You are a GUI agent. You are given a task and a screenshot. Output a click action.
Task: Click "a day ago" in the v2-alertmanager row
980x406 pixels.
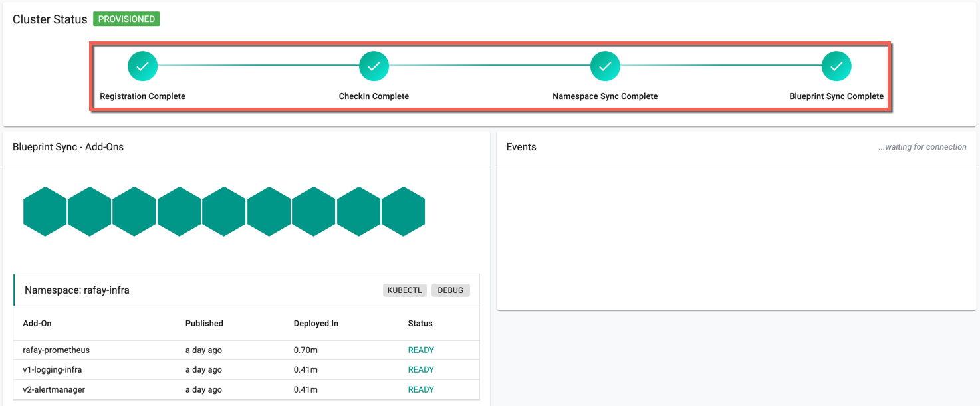[203, 390]
